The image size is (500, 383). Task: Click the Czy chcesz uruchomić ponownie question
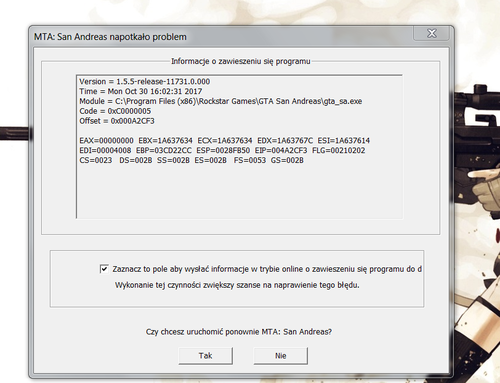click(x=239, y=332)
